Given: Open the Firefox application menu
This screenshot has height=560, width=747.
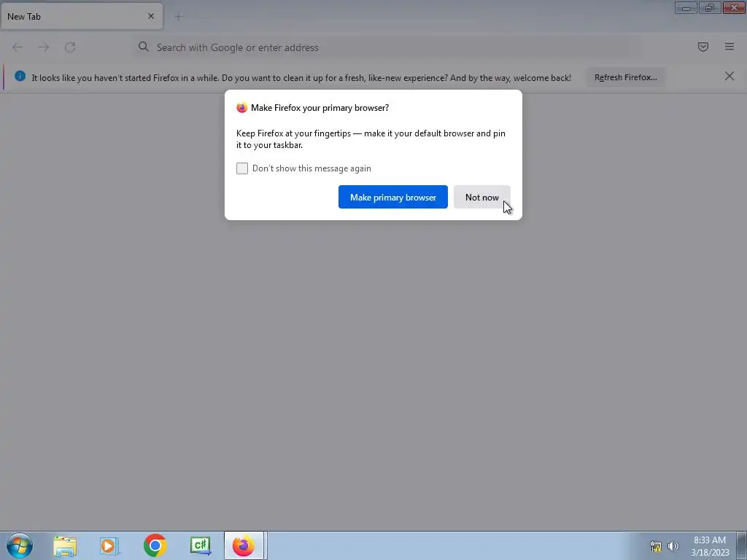Looking at the screenshot, I should pos(729,47).
